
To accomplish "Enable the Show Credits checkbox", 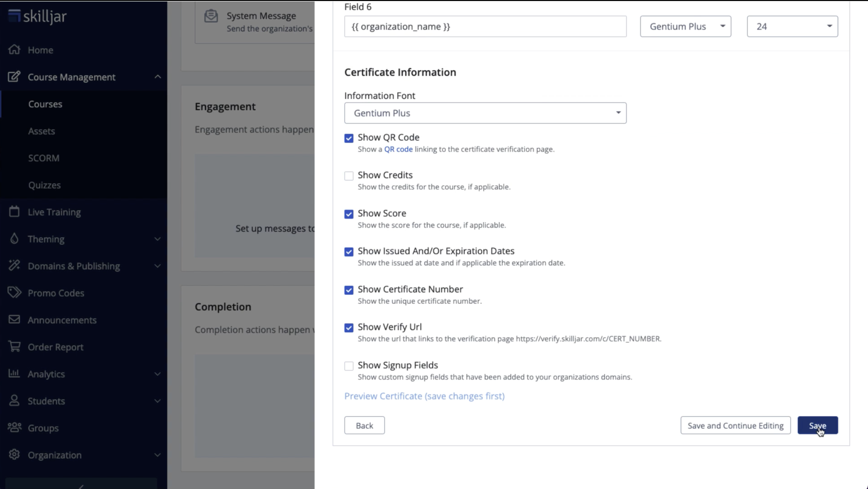I will (x=349, y=176).
